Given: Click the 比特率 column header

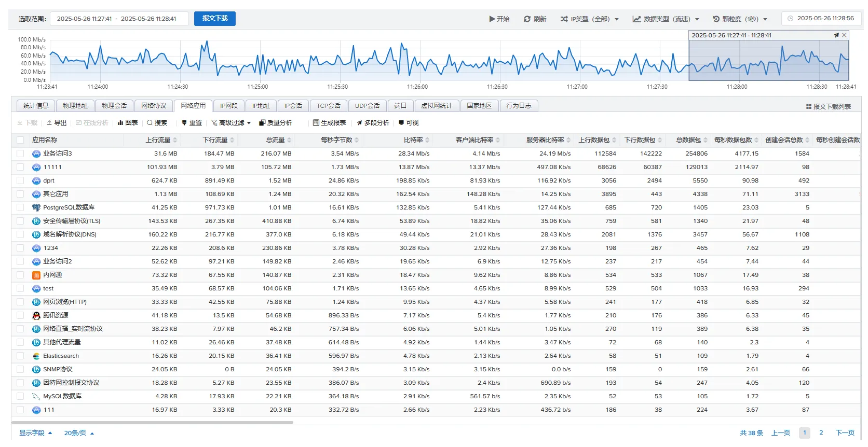Looking at the screenshot, I should (413, 140).
